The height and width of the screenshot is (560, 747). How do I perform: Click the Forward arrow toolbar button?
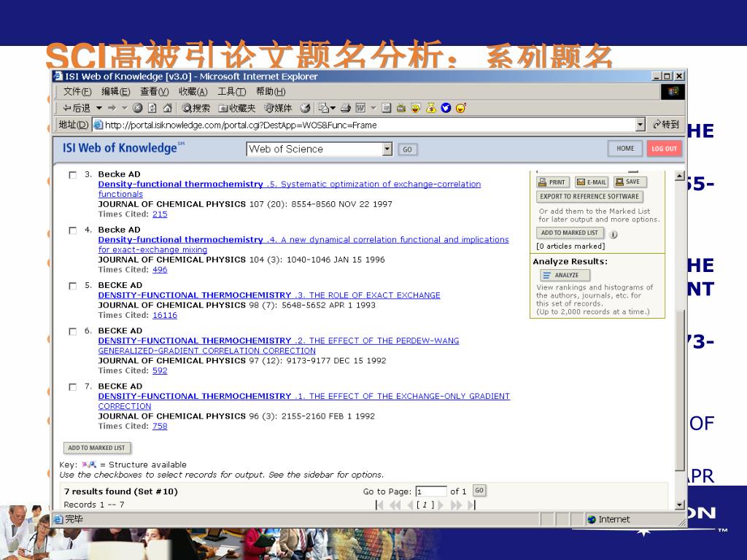(x=112, y=108)
